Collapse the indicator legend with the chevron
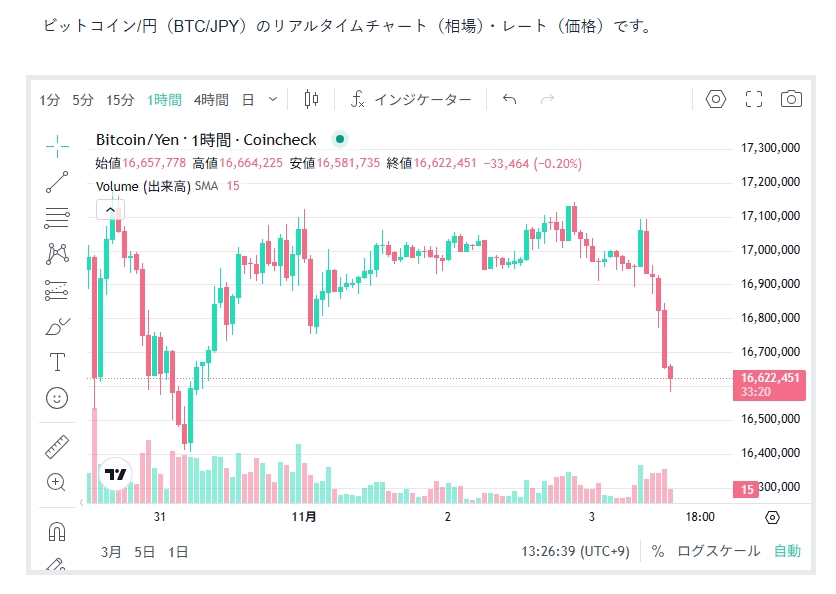This screenshot has height=594, width=836. click(109, 210)
